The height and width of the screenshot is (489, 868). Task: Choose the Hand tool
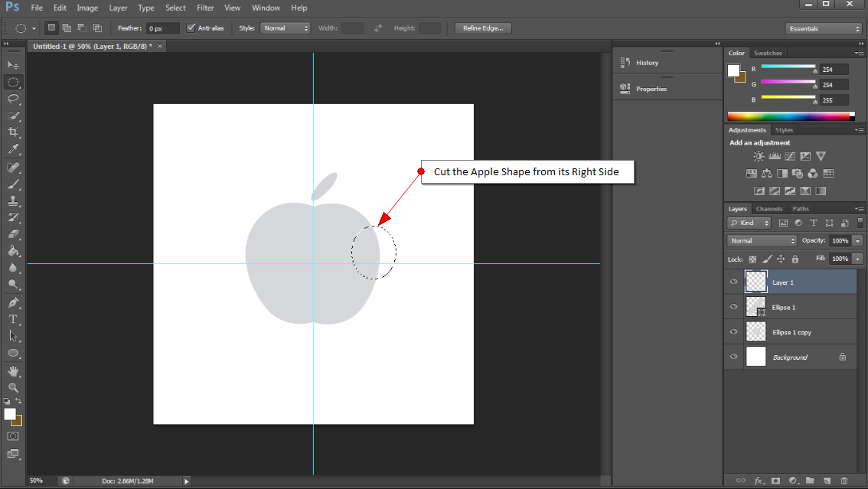point(12,371)
